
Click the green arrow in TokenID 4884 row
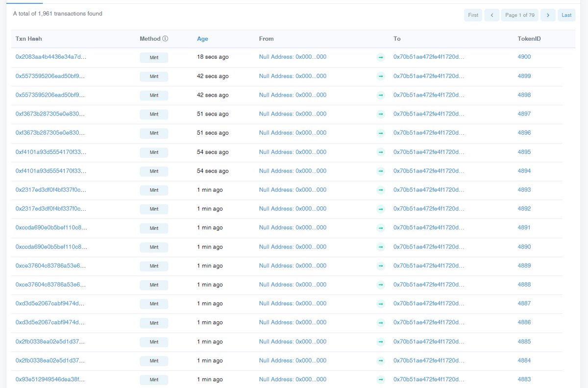pyautogui.click(x=381, y=361)
